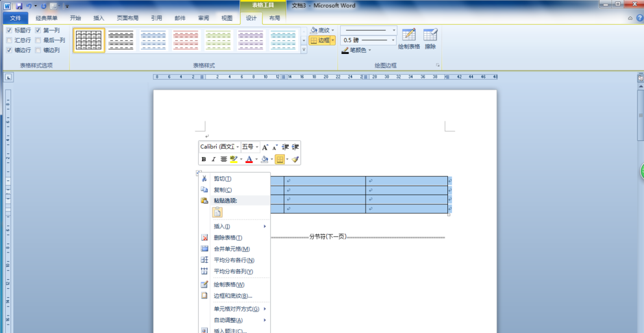The height and width of the screenshot is (333, 644).
Task: Click the Redo icon in title bar
Action: click(x=44, y=6)
